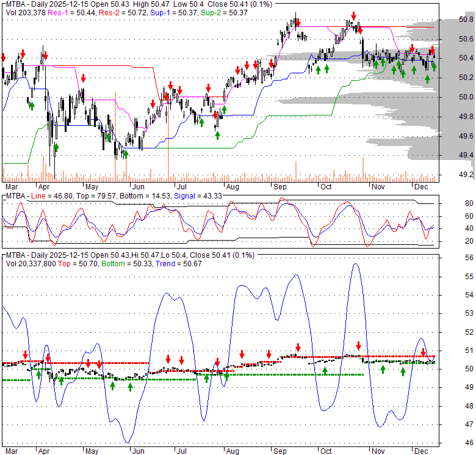Click 'Sep' on the top price chart axis
This screenshot has width=476, height=455.
coord(280,187)
